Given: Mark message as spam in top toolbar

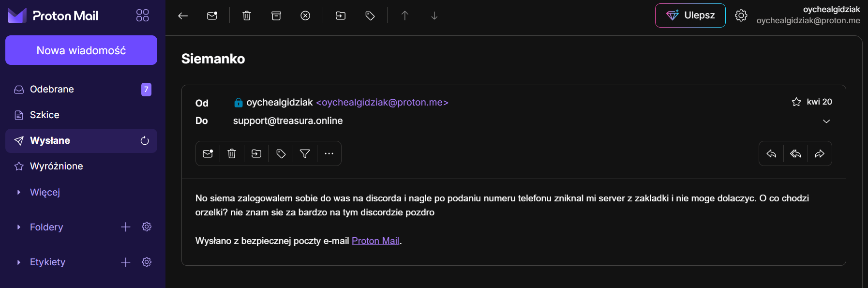Looking at the screenshot, I should (x=305, y=16).
